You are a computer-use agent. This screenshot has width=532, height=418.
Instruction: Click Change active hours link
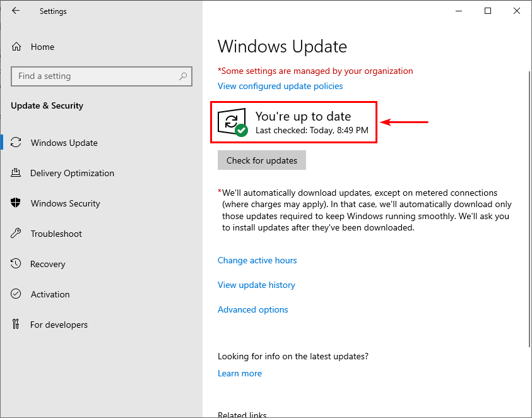tap(257, 260)
